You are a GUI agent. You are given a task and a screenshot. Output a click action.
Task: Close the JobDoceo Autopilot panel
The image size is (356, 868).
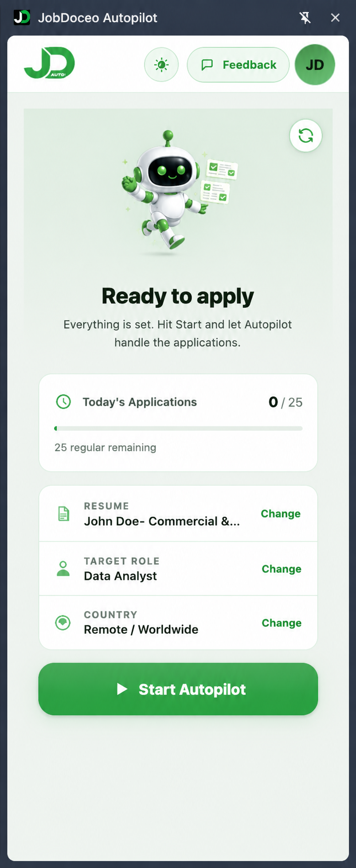pyautogui.click(x=335, y=18)
